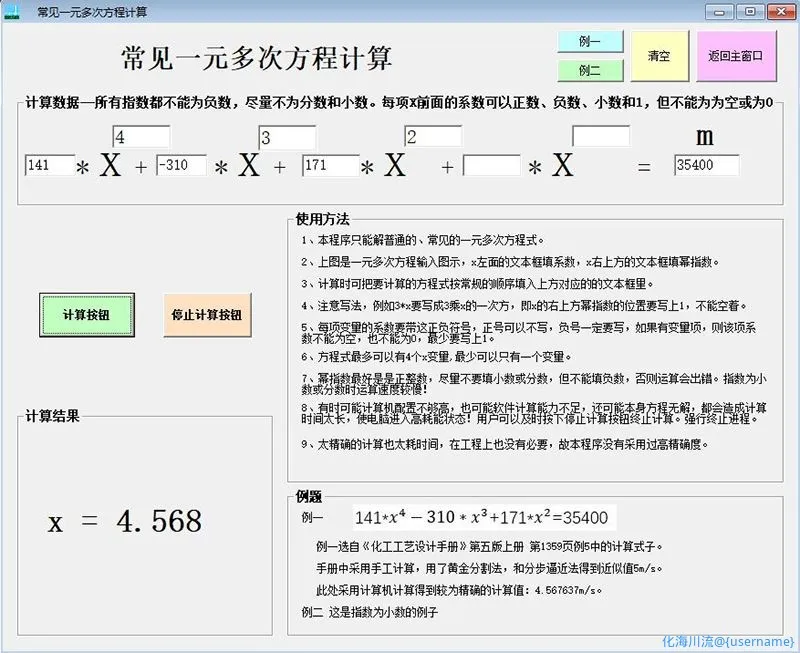800x653 pixels.
Task: Close the equation calculator window
Action: (x=781, y=12)
